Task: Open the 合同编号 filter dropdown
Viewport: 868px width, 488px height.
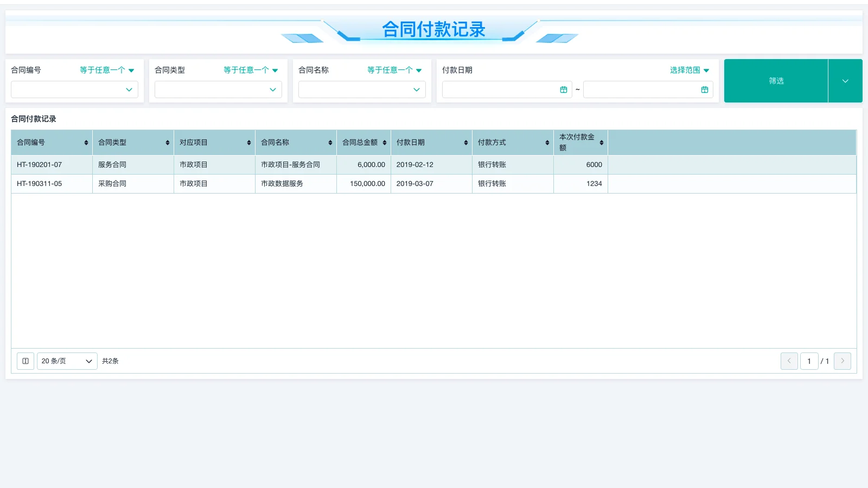Action: click(x=74, y=89)
